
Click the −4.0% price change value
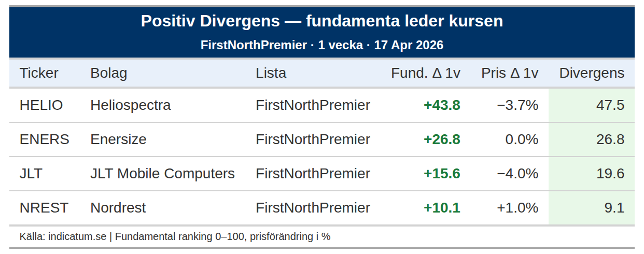pyautogui.click(x=517, y=174)
